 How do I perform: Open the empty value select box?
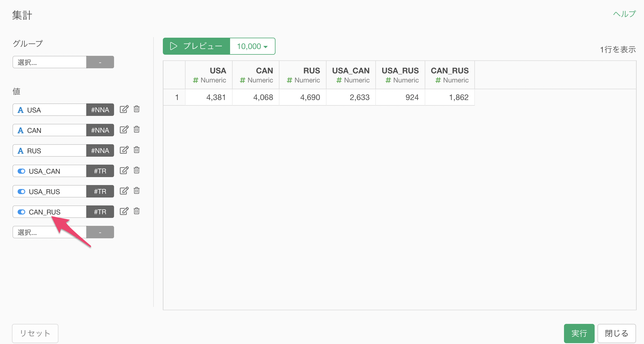coord(49,232)
